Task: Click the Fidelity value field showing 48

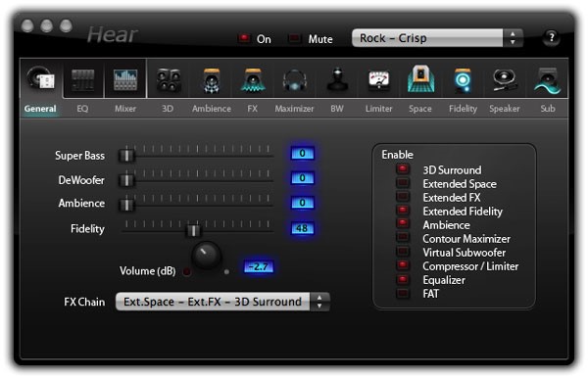Action: (x=302, y=228)
